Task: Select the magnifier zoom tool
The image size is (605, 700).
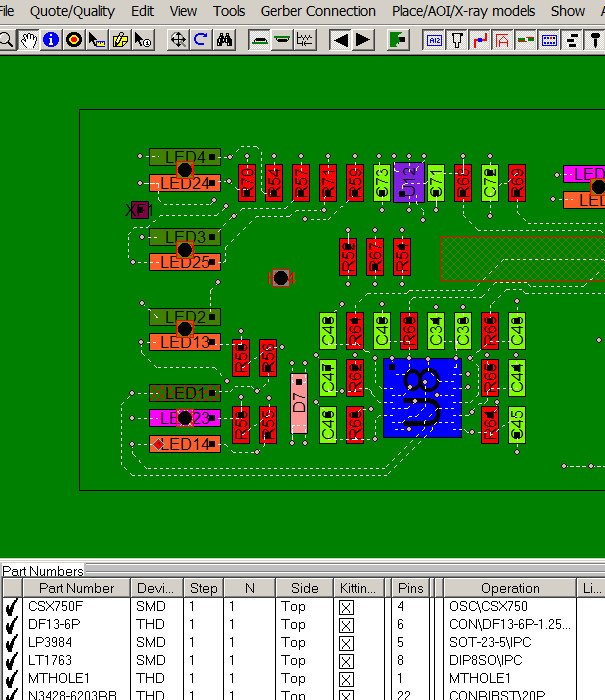Action: [x=6, y=40]
